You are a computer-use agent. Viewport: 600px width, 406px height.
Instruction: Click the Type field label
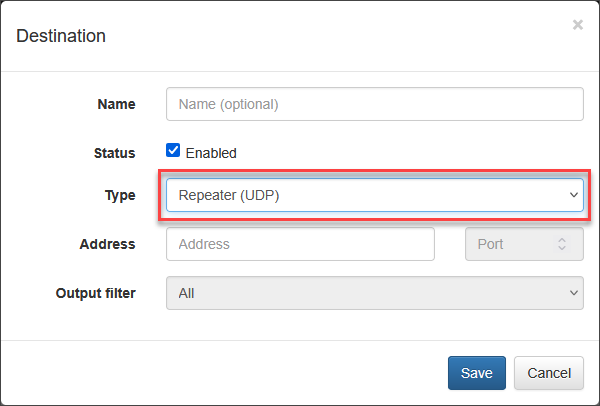120,195
